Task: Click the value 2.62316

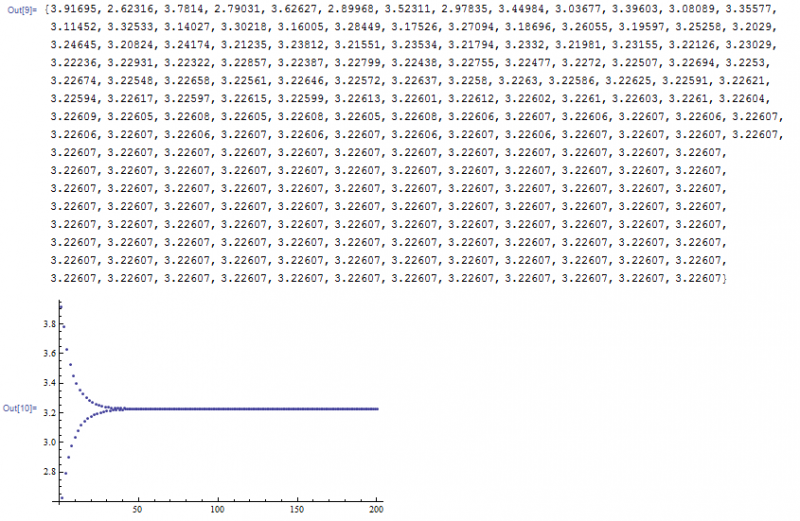Action: [x=130, y=9]
